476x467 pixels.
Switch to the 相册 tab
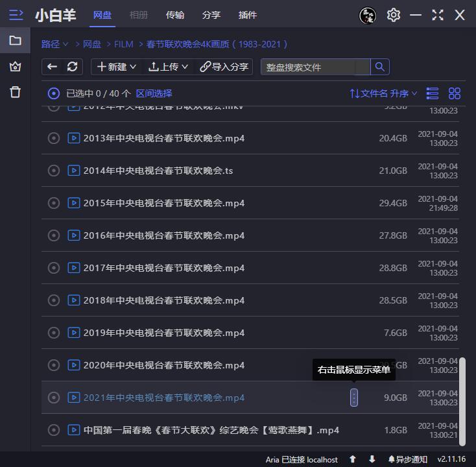pos(138,15)
